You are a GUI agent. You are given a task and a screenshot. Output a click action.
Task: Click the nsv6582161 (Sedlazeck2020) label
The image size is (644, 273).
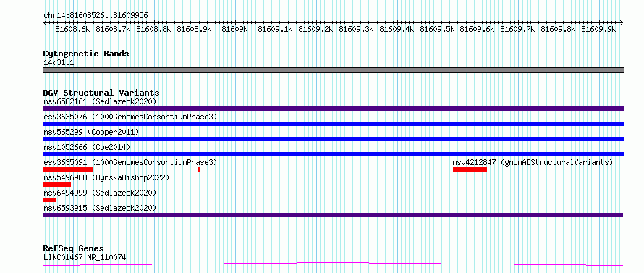pos(100,101)
